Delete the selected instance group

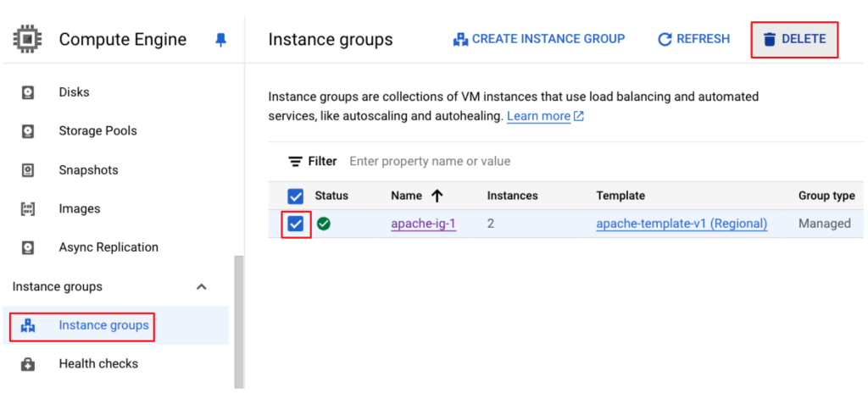[x=794, y=39]
